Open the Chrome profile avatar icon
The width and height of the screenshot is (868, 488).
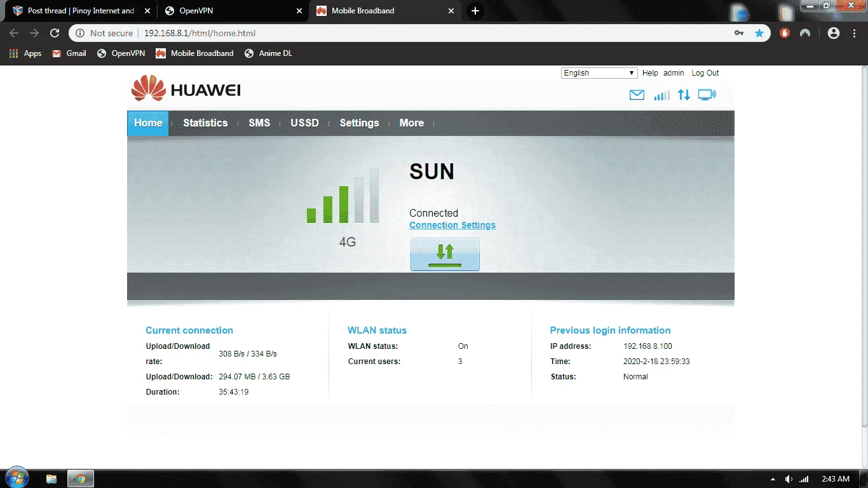(x=834, y=33)
